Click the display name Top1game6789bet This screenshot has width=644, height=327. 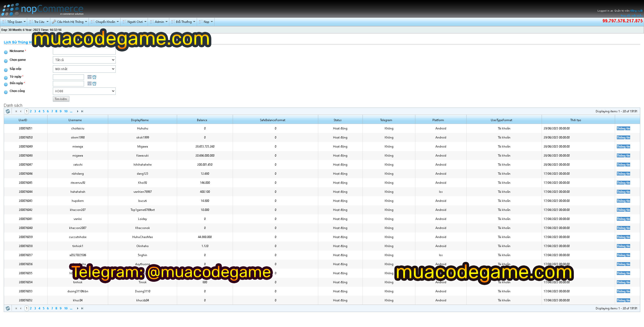click(x=142, y=210)
